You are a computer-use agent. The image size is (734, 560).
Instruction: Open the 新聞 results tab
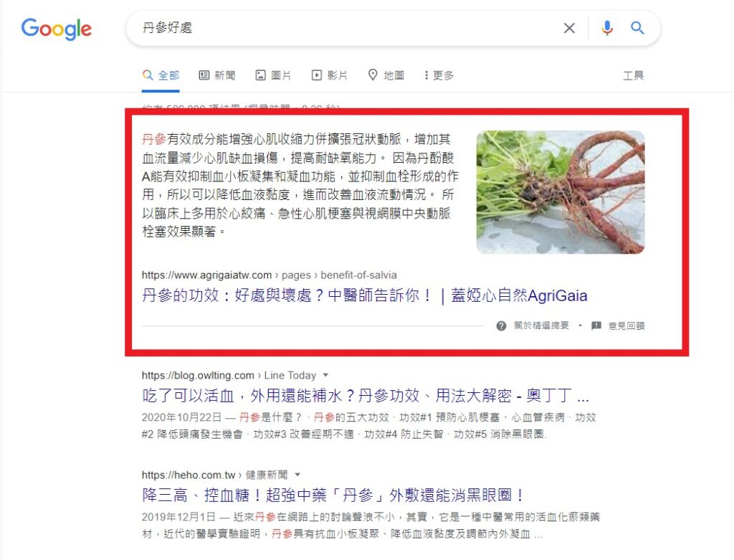(x=216, y=75)
